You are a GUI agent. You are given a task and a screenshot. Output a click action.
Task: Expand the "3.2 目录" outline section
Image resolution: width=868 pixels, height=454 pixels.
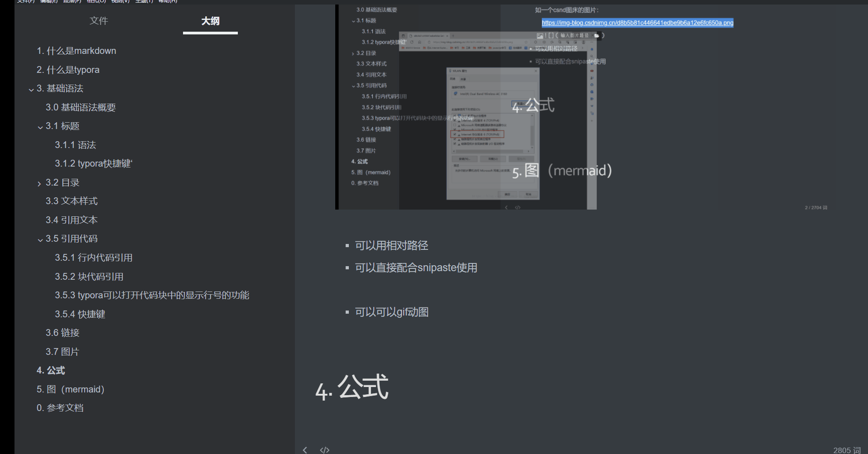pyautogui.click(x=39, y=183)
